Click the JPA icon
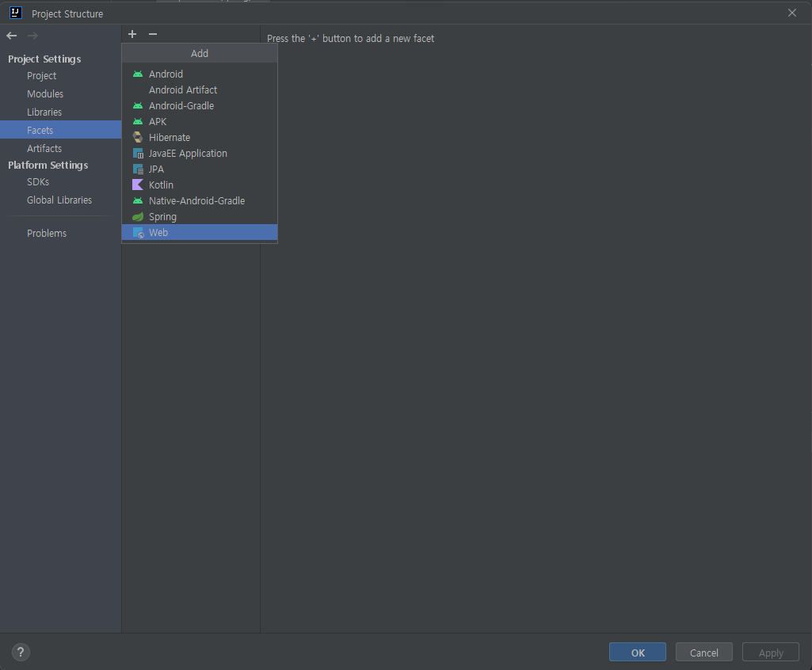This screenshot has height=670, width=812. point(138,169)
